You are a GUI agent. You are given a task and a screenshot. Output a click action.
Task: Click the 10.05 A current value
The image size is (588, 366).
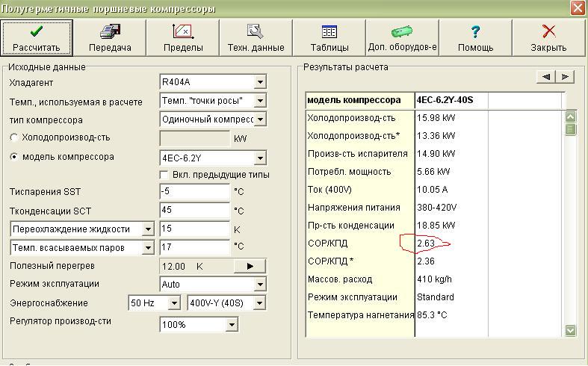[x=433, y=190]
